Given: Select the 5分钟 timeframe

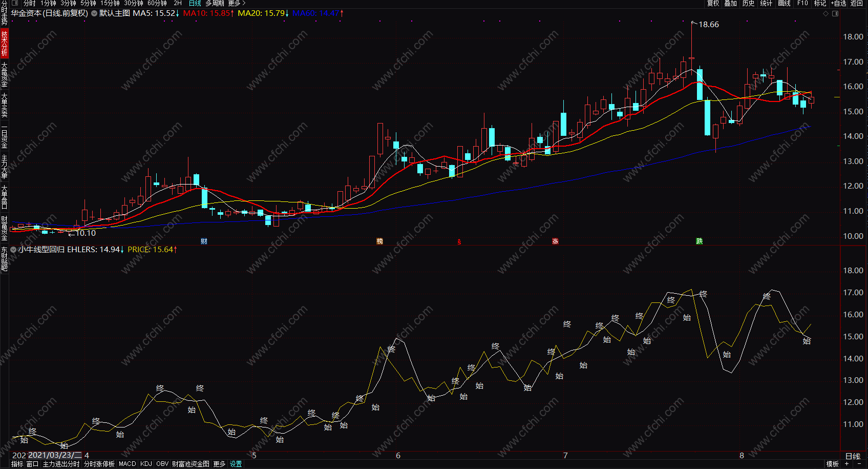Looking at the screenshot, I should 88,3.
